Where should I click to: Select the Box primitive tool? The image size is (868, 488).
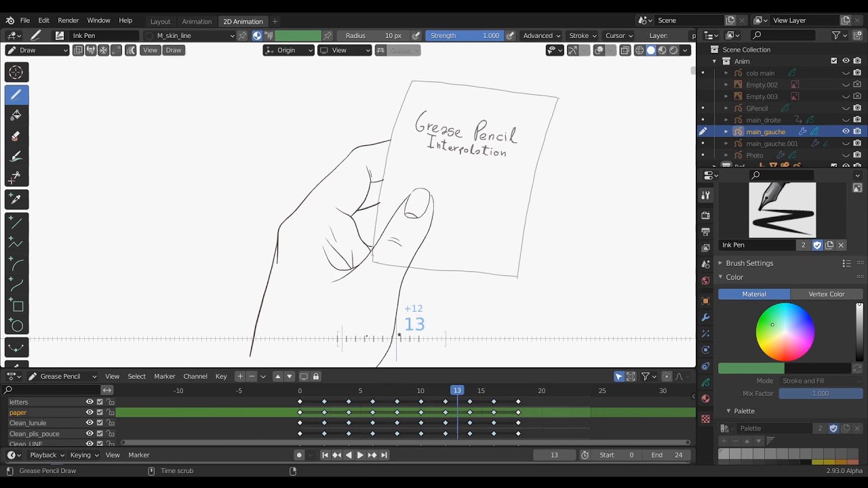tap(17, 306)
